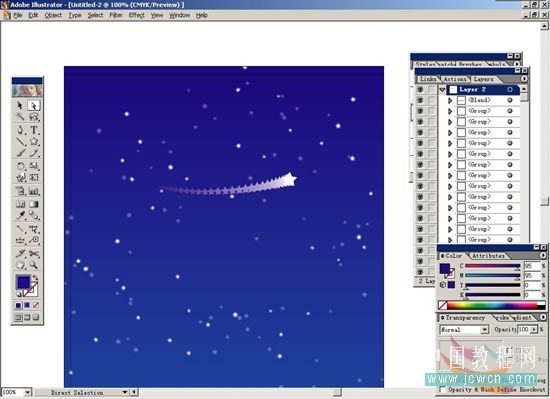Click the Opacity value field
550x399 pixels.
point(524,330)
